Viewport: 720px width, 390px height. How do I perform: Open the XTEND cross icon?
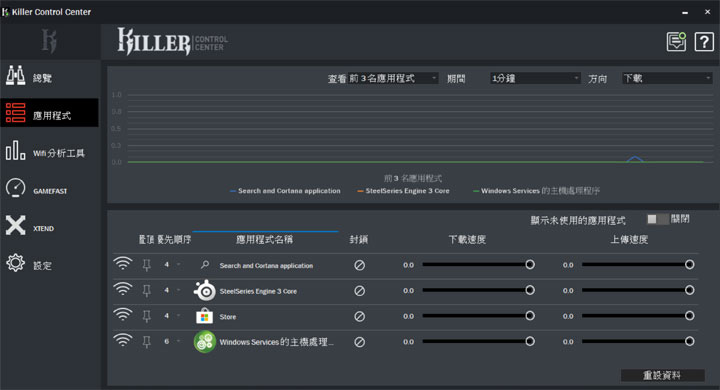(x=15, y=226)
